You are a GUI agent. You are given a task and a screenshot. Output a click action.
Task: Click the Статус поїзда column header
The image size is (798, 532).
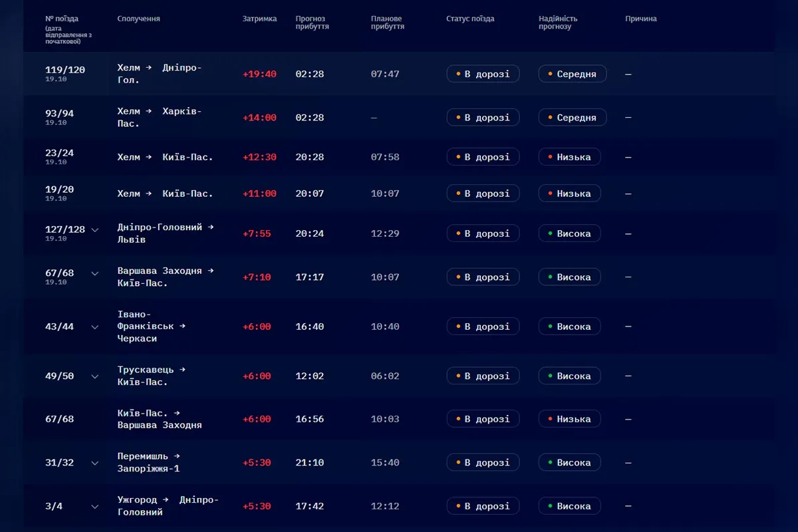click(470, 19)
